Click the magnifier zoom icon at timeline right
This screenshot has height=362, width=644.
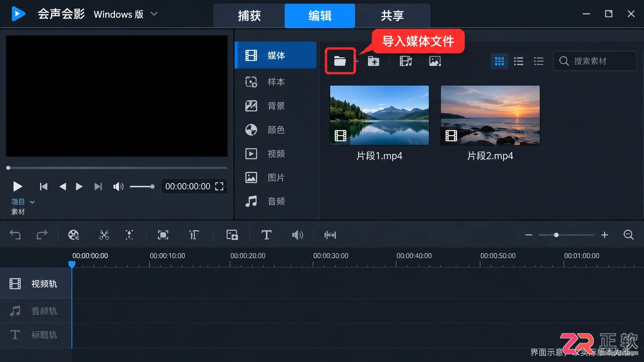tap(629, 235)
